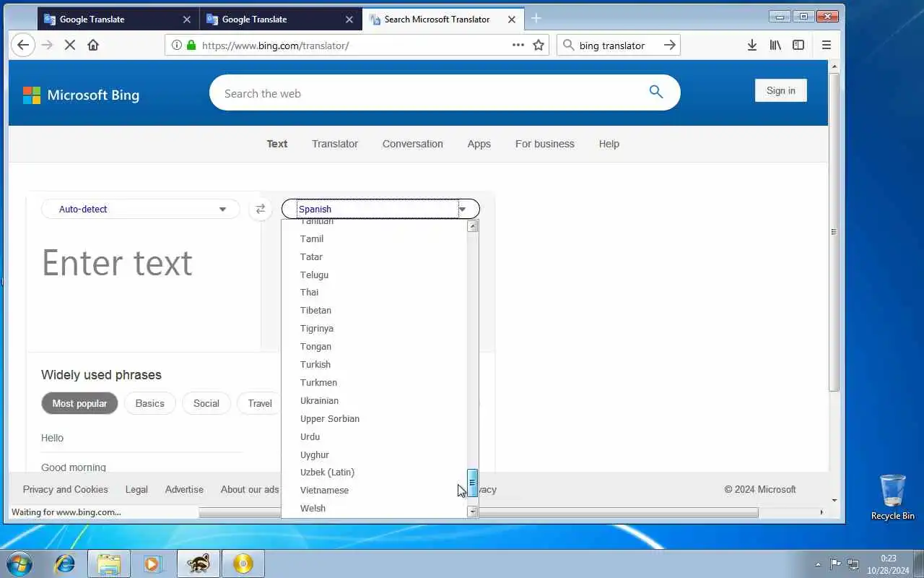Image resolution: width=924 pixels, height=578 pixels.
Task: Open the For business navigation item
Action: [x=545, y=144]
